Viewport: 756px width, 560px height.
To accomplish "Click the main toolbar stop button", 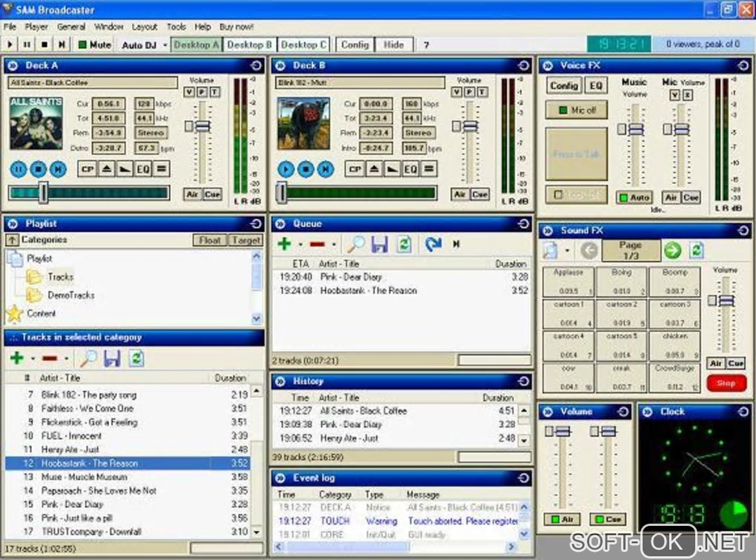I will [44, 45].
